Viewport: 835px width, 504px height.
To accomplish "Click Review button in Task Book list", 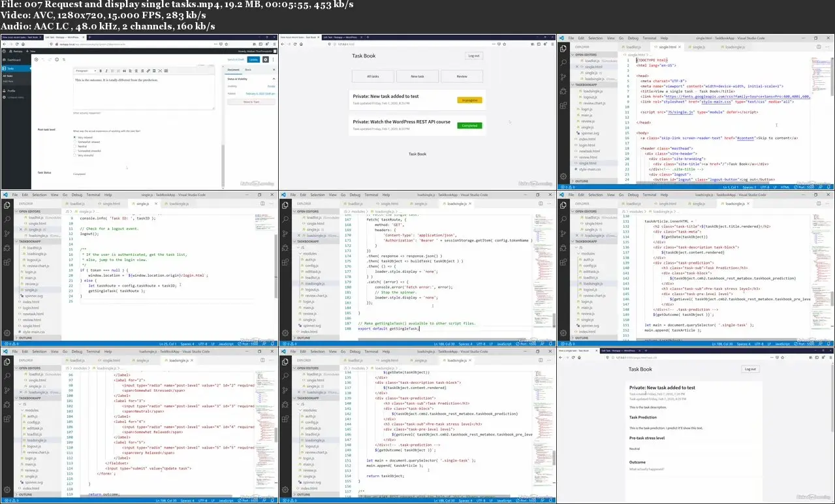I will tap(462, 76).
